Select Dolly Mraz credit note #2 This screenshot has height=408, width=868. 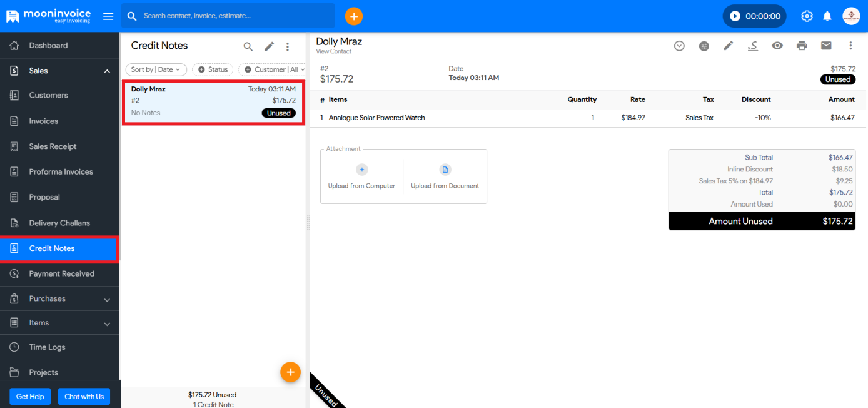(213, 101)
